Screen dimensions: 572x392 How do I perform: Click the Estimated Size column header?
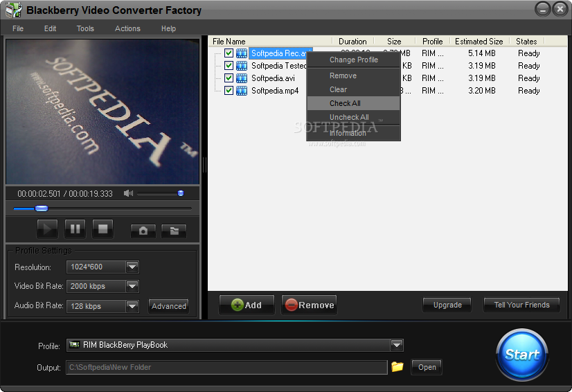click(479, 42)
